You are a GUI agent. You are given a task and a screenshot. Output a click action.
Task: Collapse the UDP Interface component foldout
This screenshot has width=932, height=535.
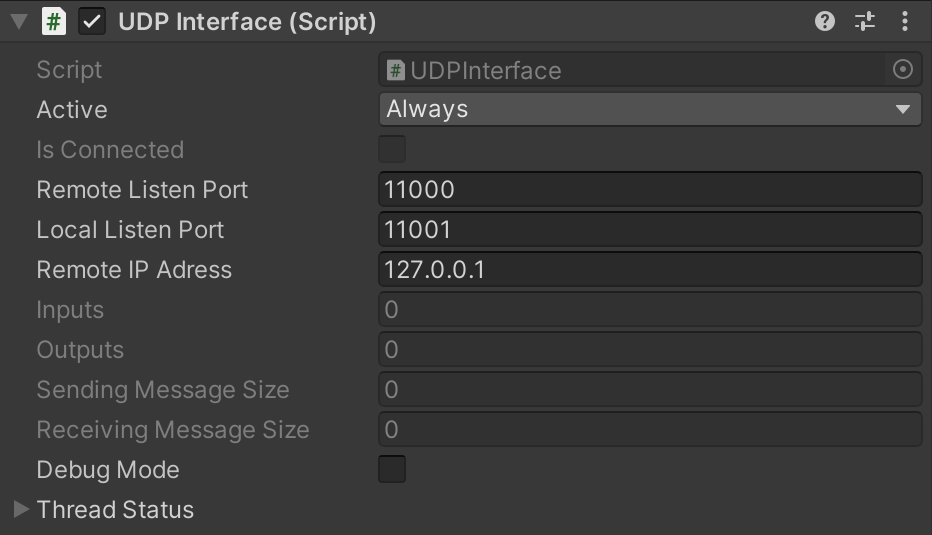pyautogui.click(x=19, y=22)
